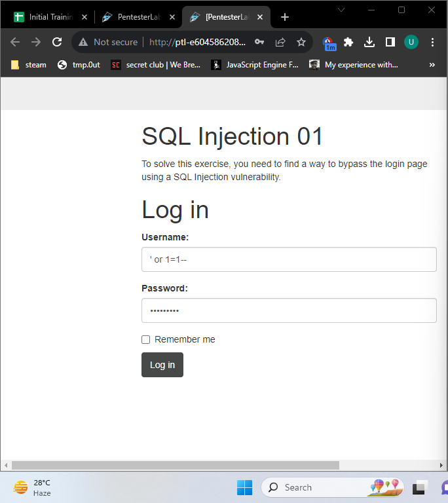Screen dimensions: 448x503
Task: Open Chrome downloads icon
Action: (x=369, y=42)
